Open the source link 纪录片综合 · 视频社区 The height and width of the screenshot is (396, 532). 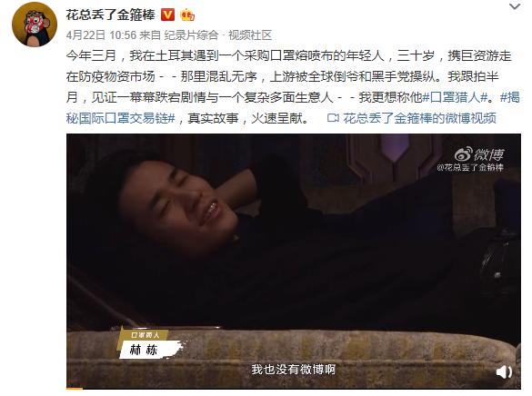tap(218, 35)
